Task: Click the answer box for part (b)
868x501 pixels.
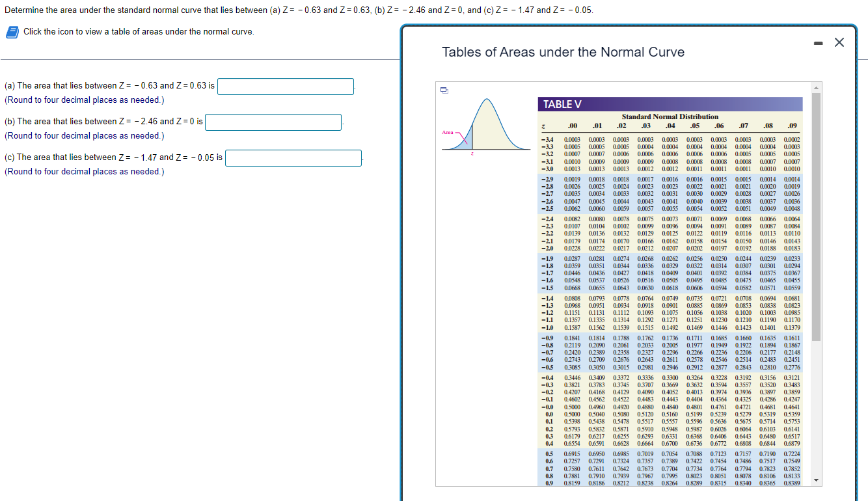Action: [273, 121]
